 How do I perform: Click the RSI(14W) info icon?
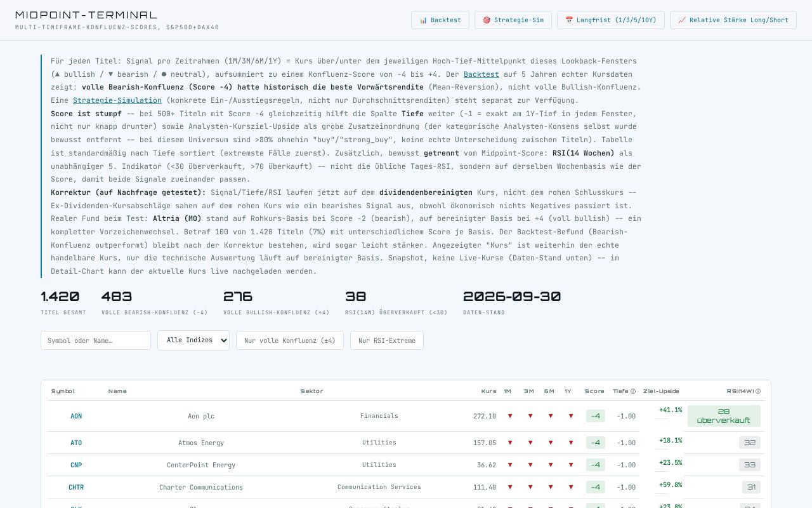[x=758, y=391]
